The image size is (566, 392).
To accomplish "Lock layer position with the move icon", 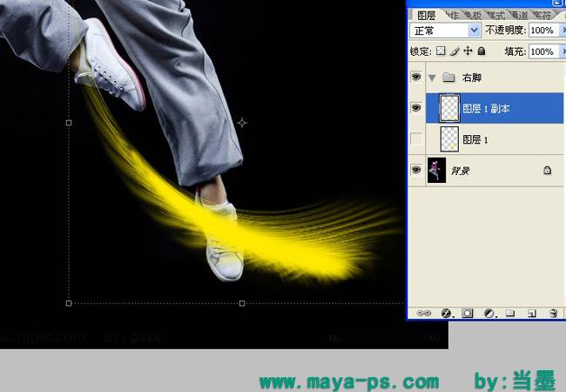I will (468, 51).
